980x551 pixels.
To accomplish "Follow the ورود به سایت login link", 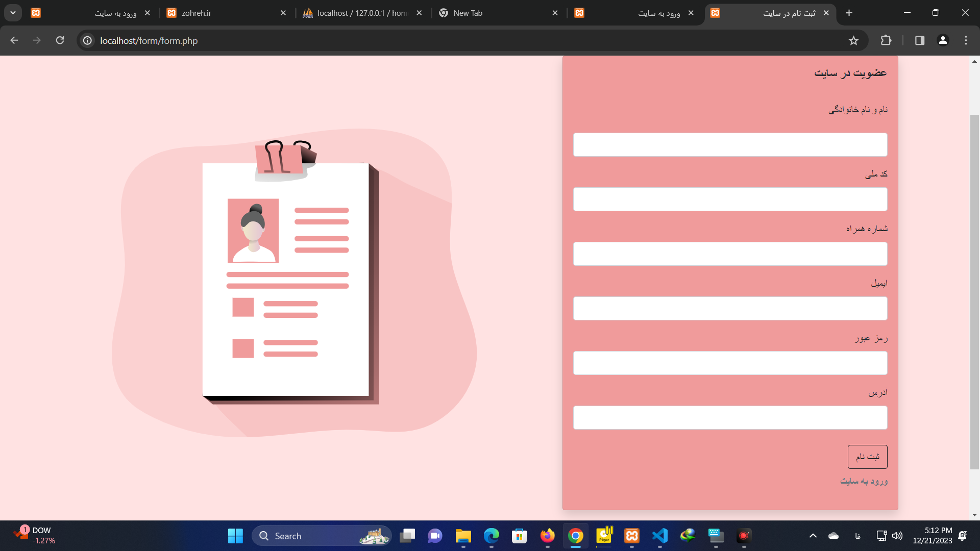I will [x=864, y=481].
